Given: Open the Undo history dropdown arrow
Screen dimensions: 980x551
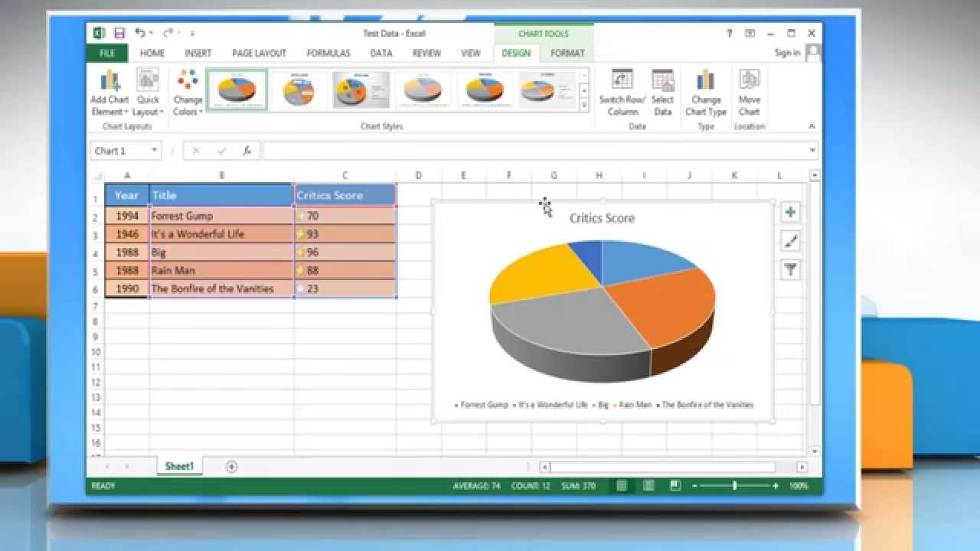Looking at the screenshot, I should (x=151, y=33).
